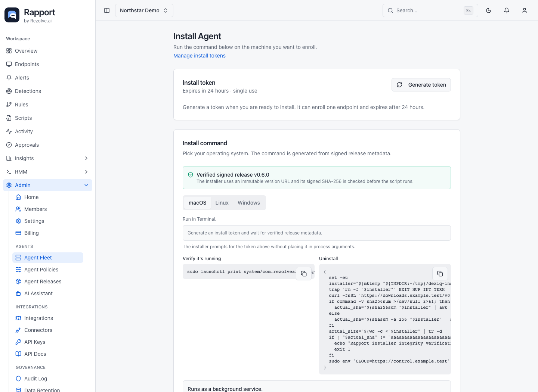Viewport: 538px width, 392px height.
Task: Click the Insights chart icon
Action: pos(9,158)
